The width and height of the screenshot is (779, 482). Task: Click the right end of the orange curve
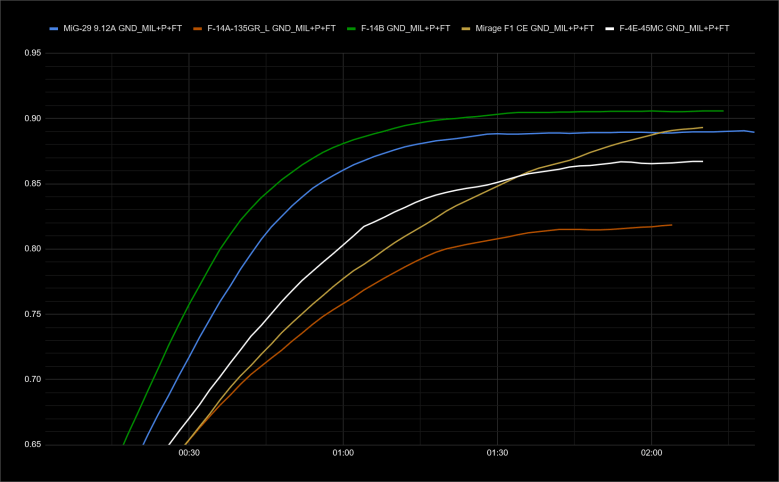[x=671, y=225]
